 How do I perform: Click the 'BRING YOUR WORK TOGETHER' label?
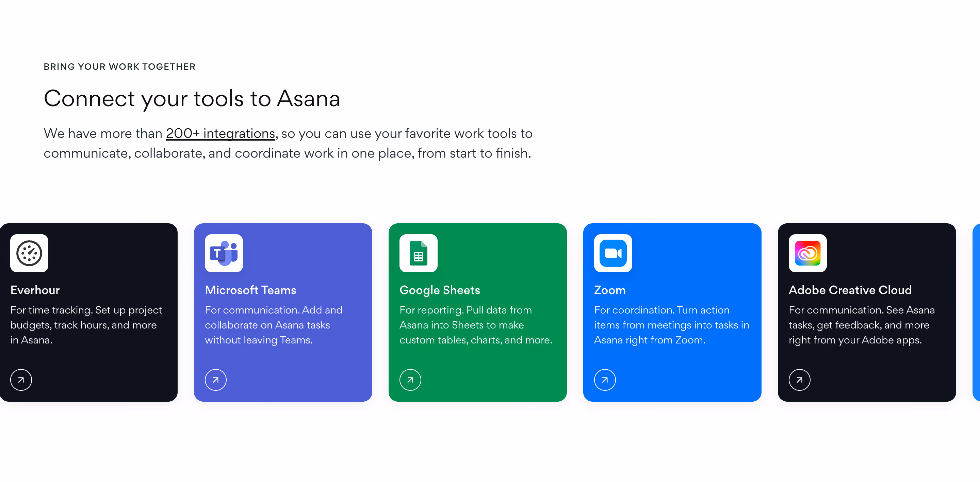[x=119, y=67]
